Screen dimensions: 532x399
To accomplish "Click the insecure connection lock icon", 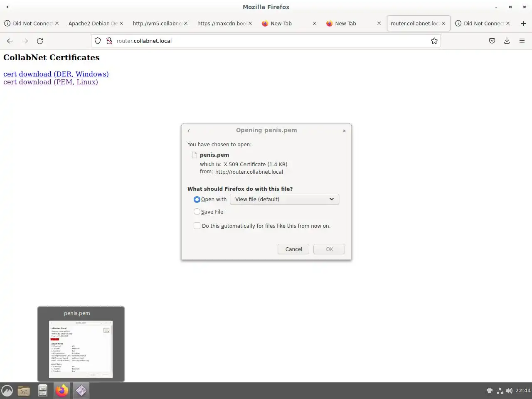I will 109,41.
